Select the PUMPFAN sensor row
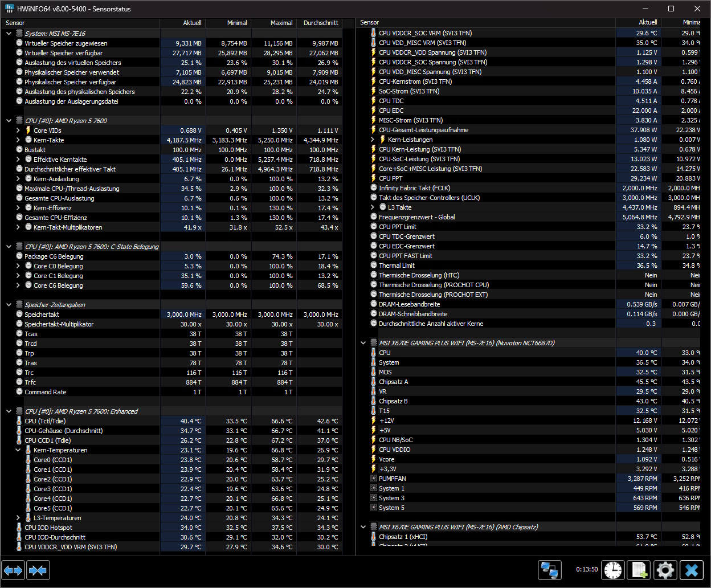The image size is (711, 588). [x=393, y=479]
